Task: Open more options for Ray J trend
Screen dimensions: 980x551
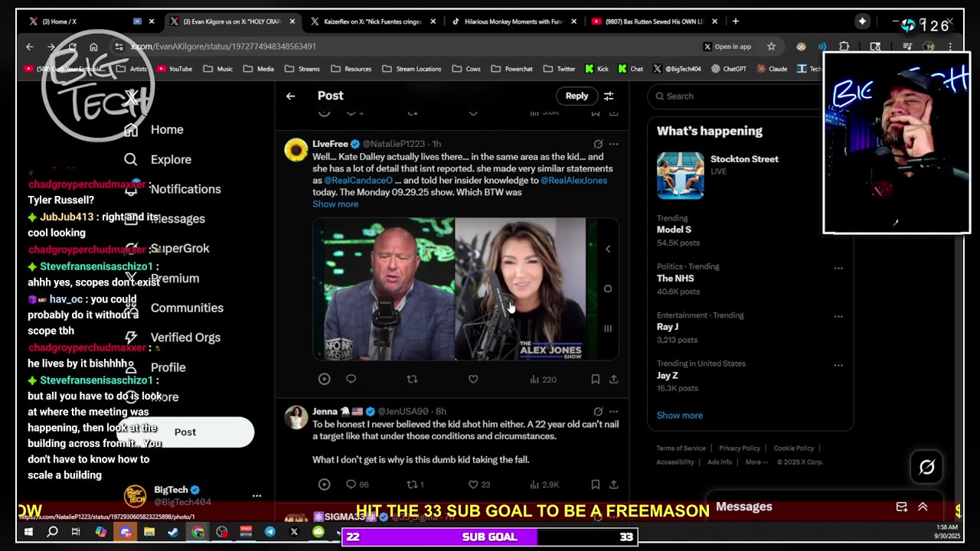Action: pos(838,316)
